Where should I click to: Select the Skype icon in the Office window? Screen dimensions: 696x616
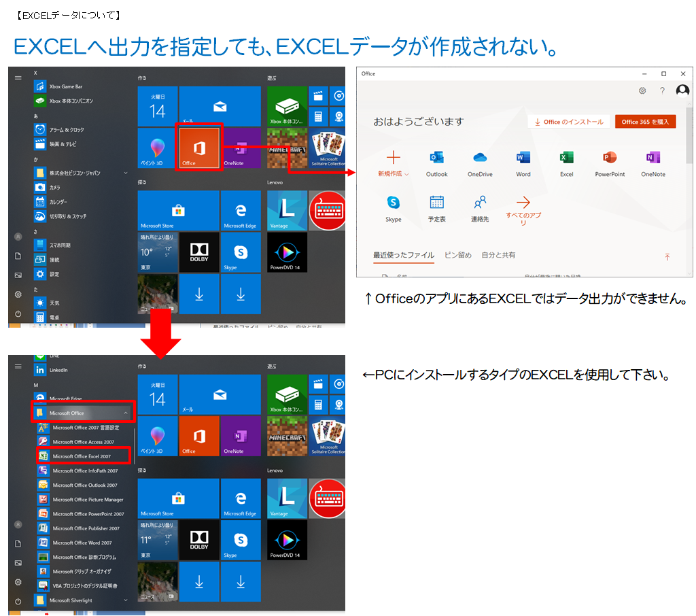pyautogui.click(x=393, y=203)
